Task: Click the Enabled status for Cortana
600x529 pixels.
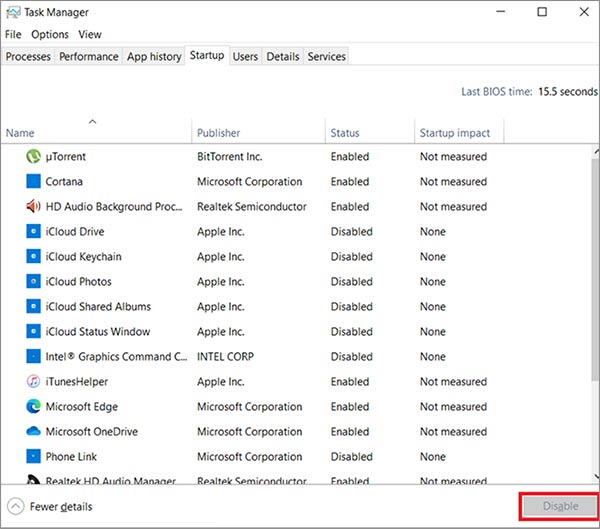Action: (x=350, y=181)
